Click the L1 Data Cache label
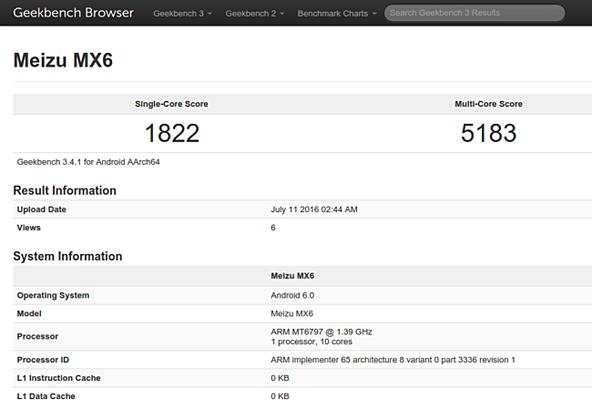Image resolution: width=592 pixels, height=400 pixels. 46,396
